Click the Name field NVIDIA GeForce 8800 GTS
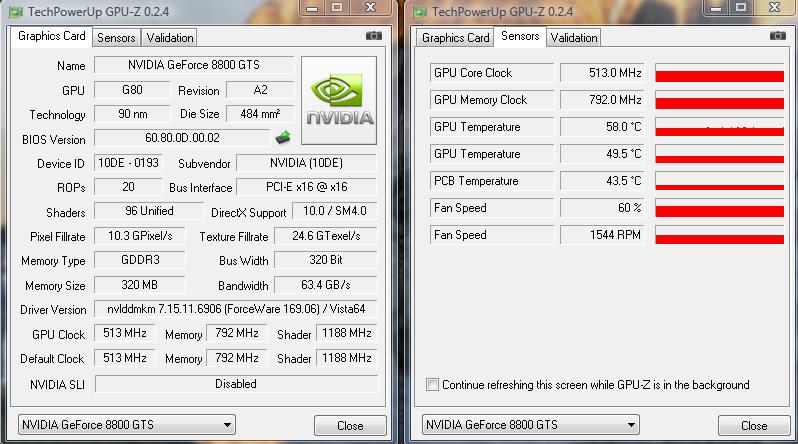Viewport: 798px width, 444px height. (194, 65)
